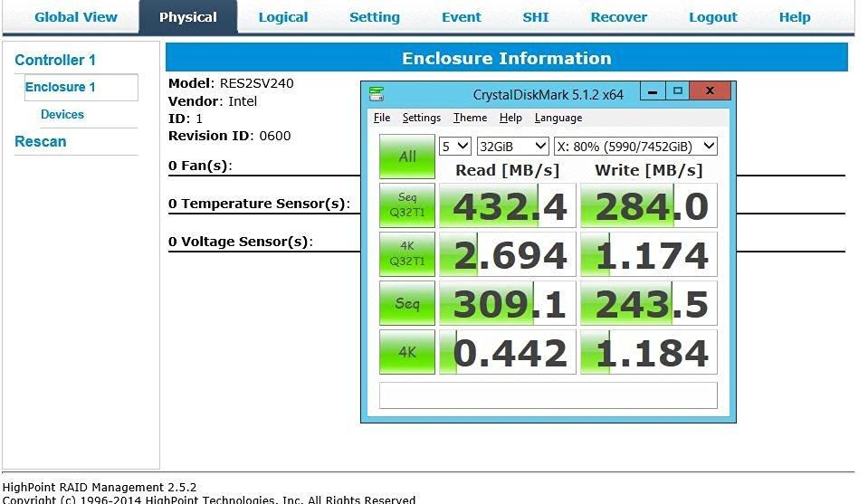Maximize the CrystalDiskMark window

pos(678,91)
